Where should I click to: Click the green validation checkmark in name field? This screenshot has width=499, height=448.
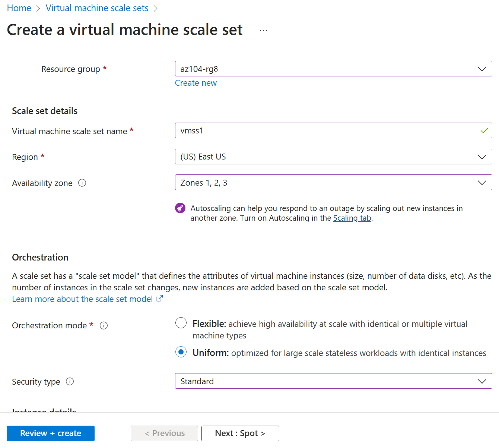[x=484, y=130]
